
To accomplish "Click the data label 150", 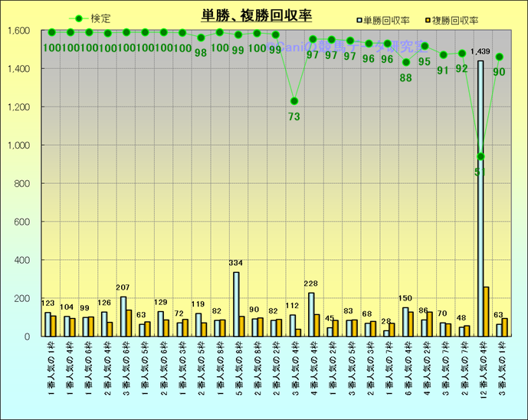I will [406, 299].
